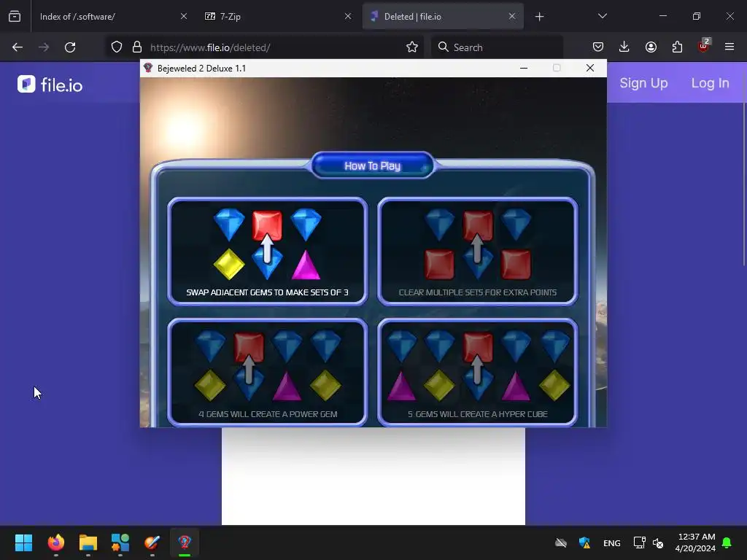Click the Bejeweled taskbar icon

[x=185, y=542]
